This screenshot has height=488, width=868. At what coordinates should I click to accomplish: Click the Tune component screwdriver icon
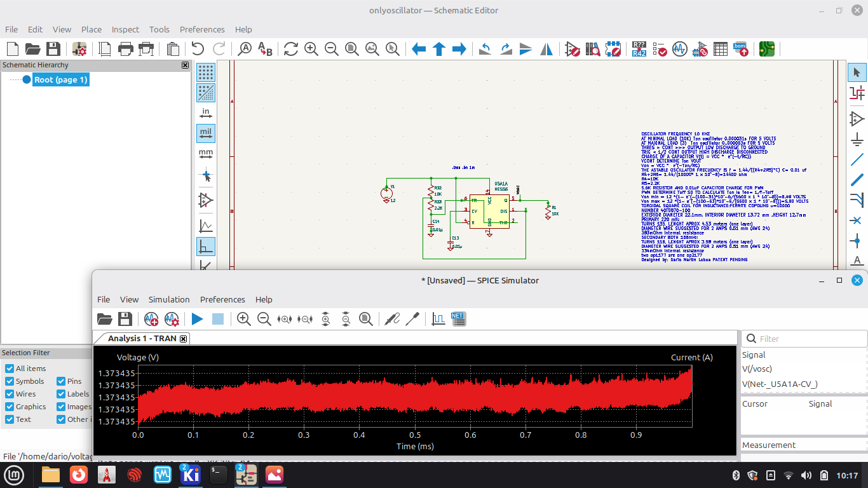point(413,319)
